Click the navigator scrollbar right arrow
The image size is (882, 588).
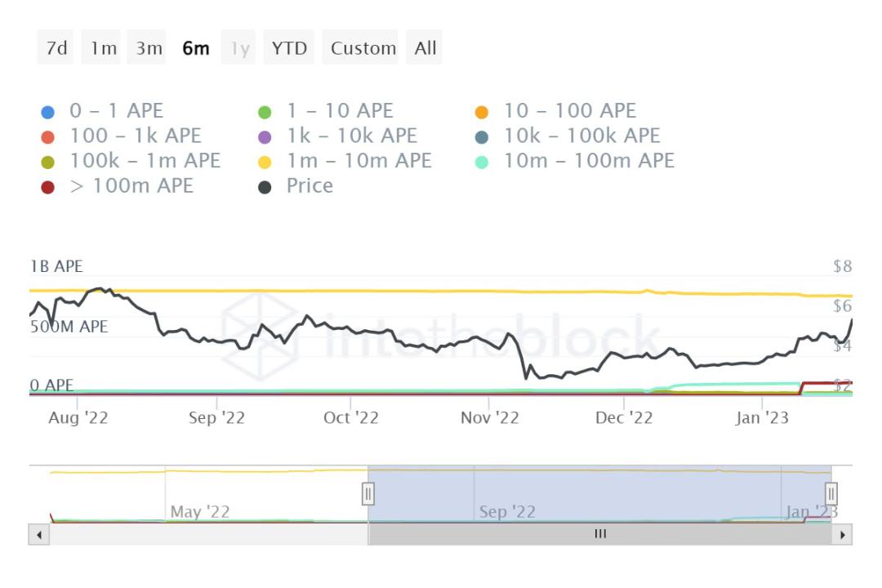click(x=842, y=535)
